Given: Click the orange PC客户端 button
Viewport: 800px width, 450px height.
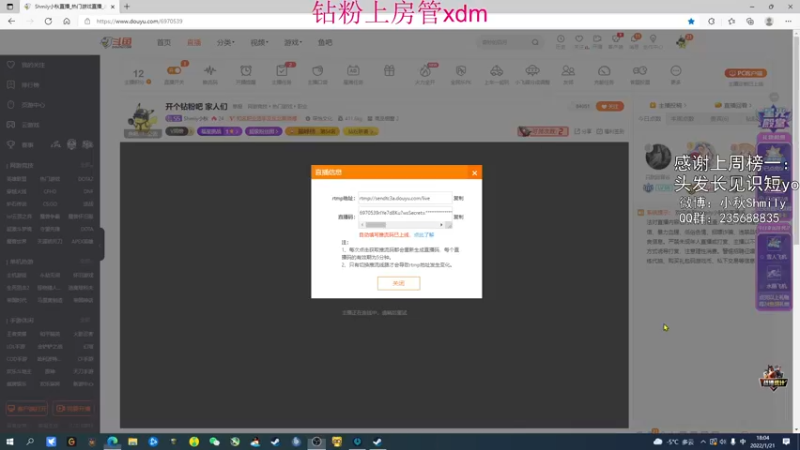Looking at the screenshot, I should (745, 73).
